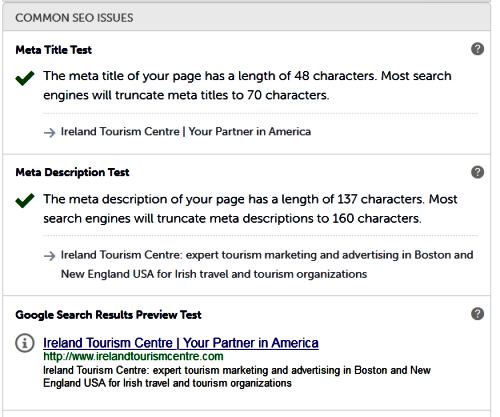Click the info icon beside Google preview

click(25, 343)
